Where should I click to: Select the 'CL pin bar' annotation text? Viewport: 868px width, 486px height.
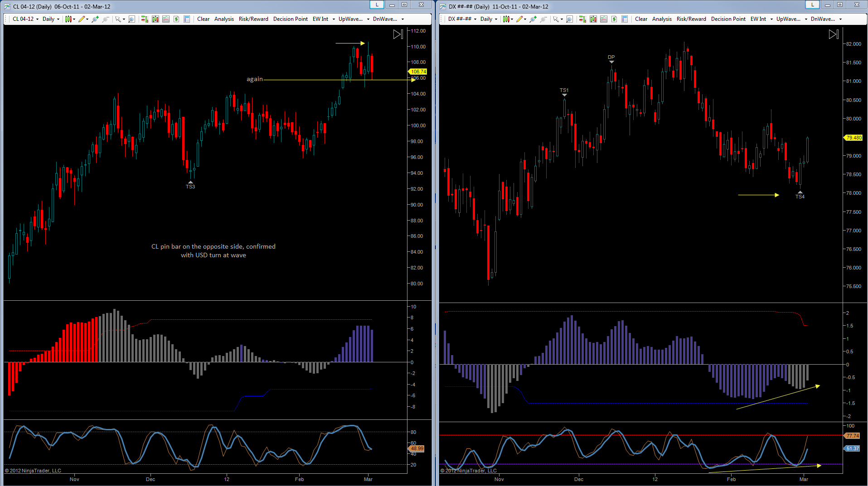tap(213, 251)
